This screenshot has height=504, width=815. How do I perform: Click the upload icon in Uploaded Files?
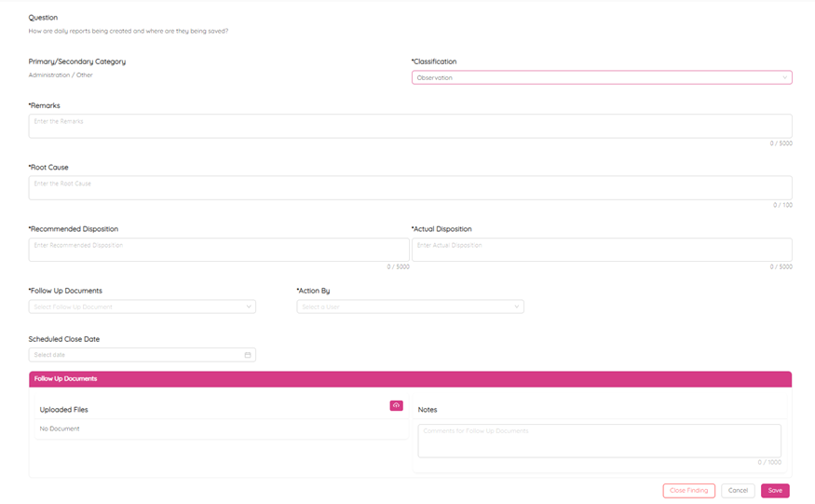tap(396, 406)
